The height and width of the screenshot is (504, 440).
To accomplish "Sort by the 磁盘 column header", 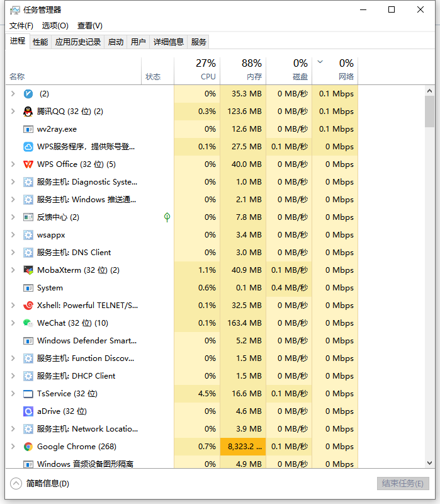I will (x=289, y=71).
